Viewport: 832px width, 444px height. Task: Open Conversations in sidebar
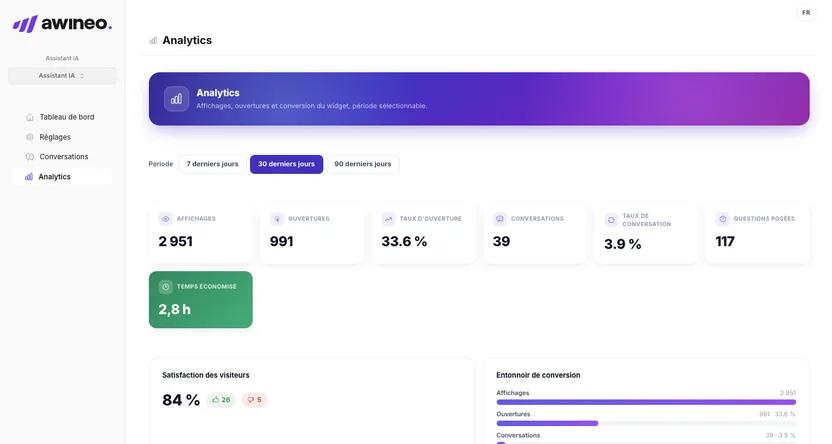[64, 156]
